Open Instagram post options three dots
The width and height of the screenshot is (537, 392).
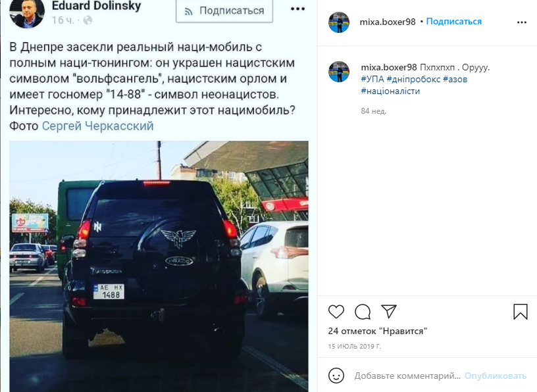tap(522, 22)
